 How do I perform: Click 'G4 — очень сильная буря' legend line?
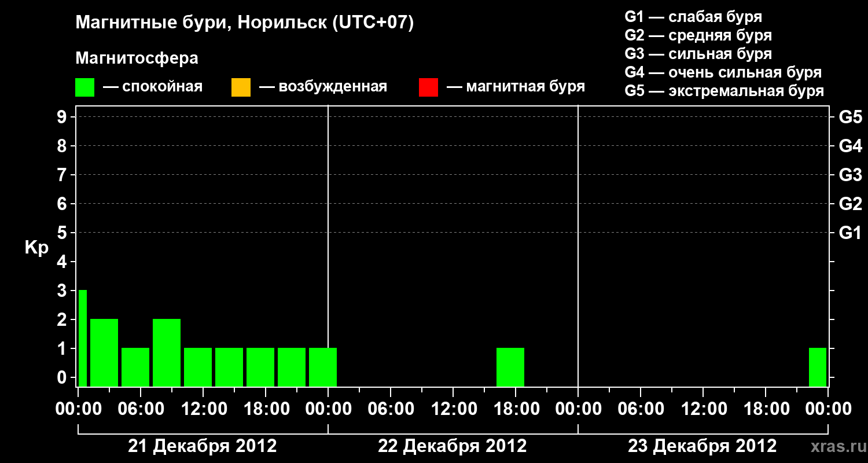click(723, 72)
